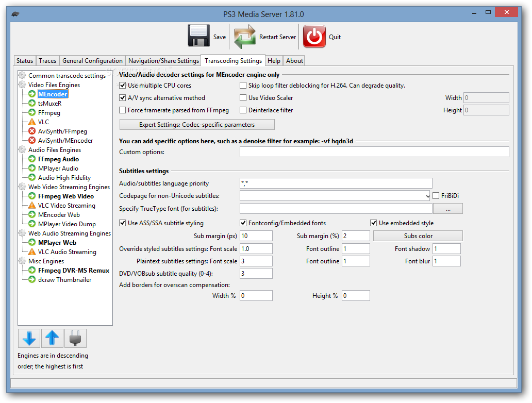Open Expert Settings: Codec-specific parameters
Screen dimensions: 532x403
(197, 125)
